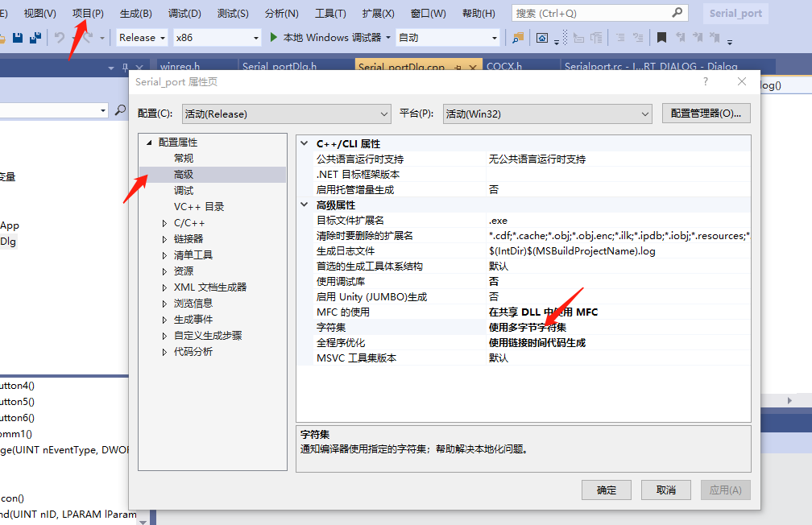This screenshot has width=812, height=525.
Task: Open the 帮助(H) menu
Action: (478, 14)
